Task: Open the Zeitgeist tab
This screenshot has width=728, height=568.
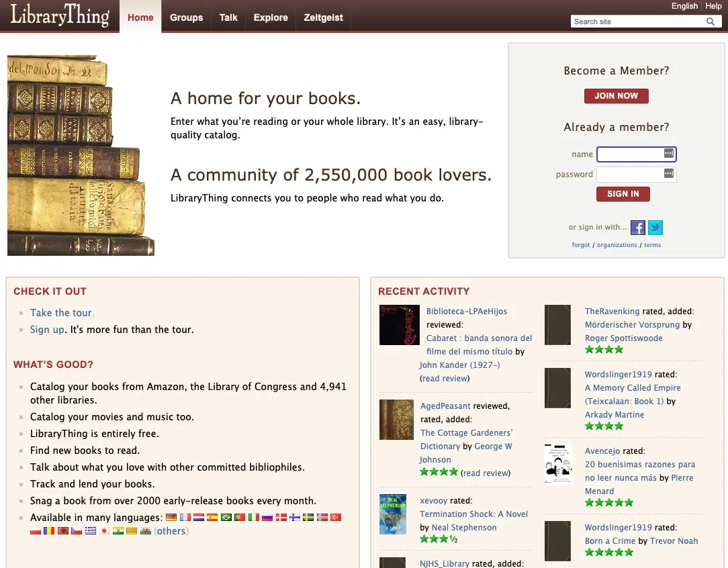Action: [323, 18]
